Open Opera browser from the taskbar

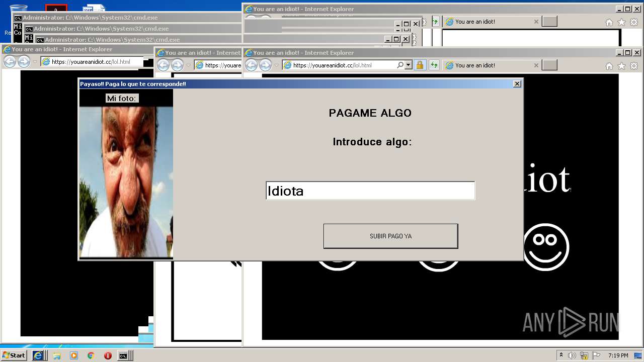click(108, 355)
